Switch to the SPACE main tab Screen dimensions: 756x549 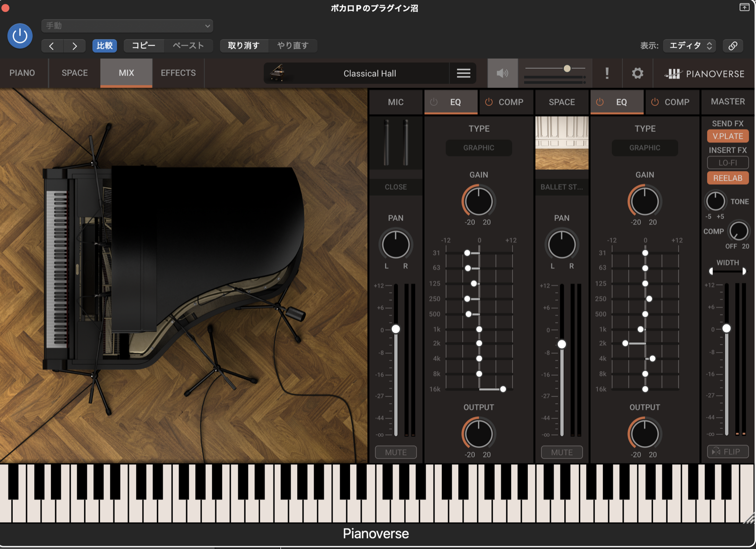[75, 73]
